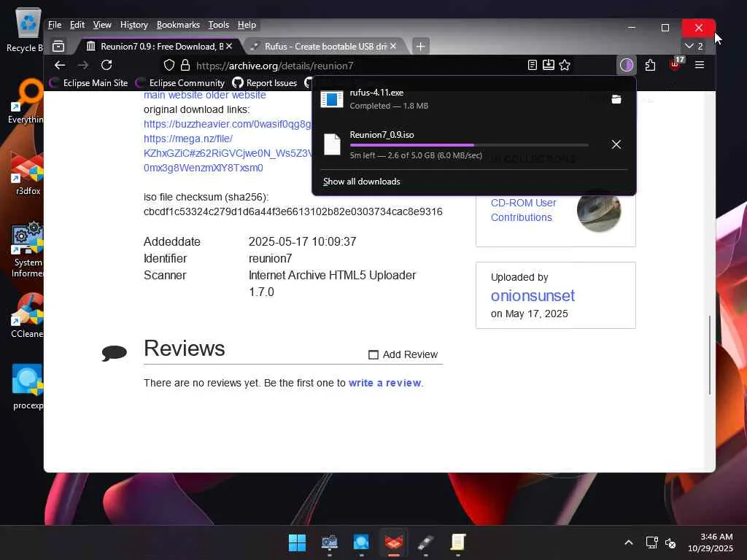
Task: Open the volume muted tray icon
Action: (670, 542)
